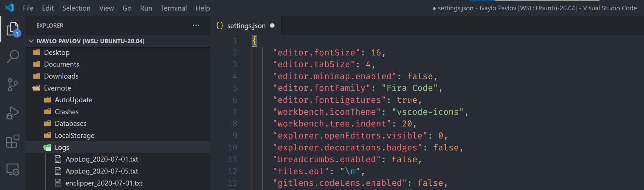The height and width of the screenshot is (190, 644).
Task: Click line number 1 in the gutter
Action: [235, 41]
